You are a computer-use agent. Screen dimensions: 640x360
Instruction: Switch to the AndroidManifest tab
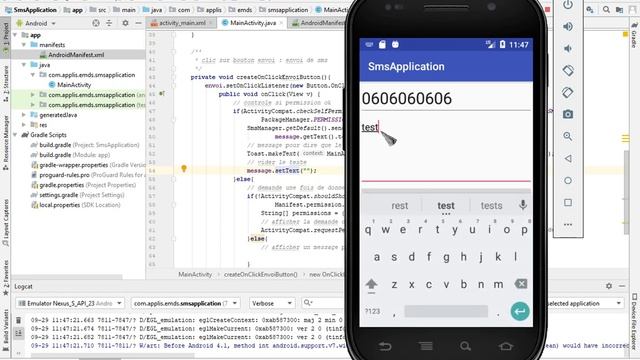318,23
